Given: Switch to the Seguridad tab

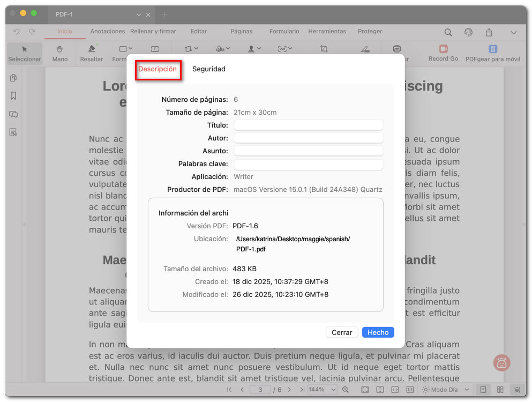Looking at the screenshot, I should (x=209, y=69).
